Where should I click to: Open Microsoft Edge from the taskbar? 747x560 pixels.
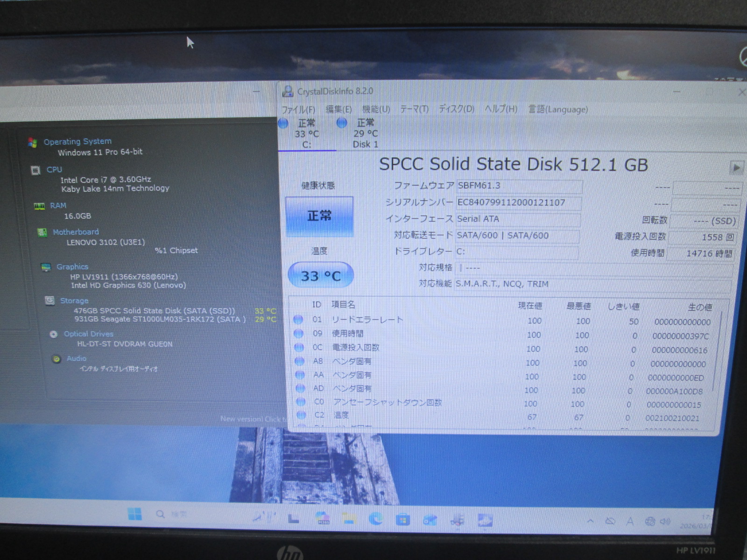376,518
